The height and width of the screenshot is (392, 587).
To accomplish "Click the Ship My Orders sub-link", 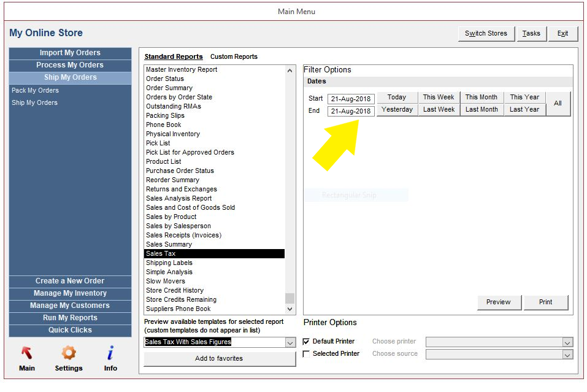I will tap(34, 102).
